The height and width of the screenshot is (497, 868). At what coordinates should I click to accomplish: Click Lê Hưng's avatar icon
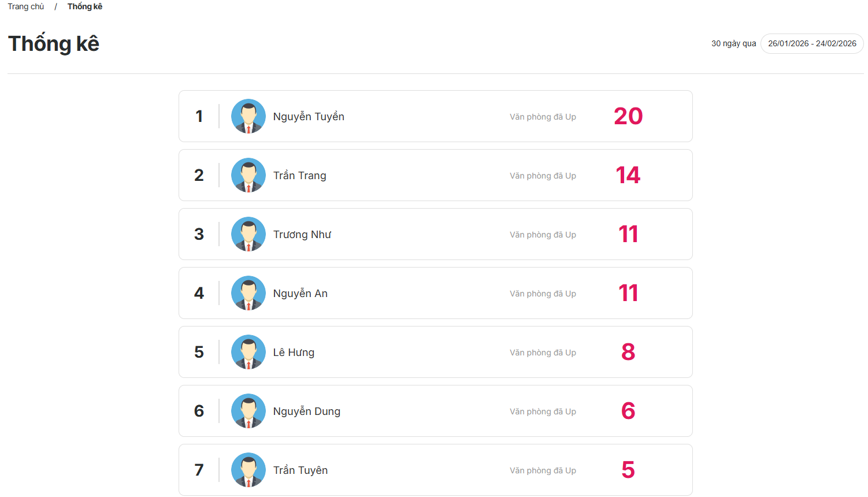coord(248,352)
